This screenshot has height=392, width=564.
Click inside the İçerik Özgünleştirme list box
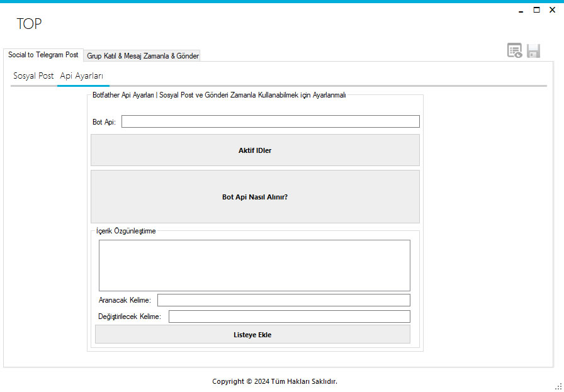(x=254, y=266)
